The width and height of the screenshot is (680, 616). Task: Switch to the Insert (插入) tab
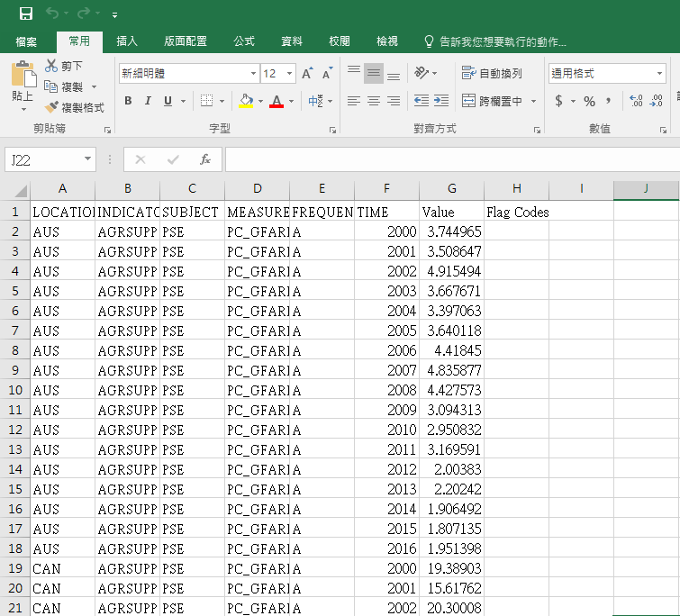click(x=127, y=41)
